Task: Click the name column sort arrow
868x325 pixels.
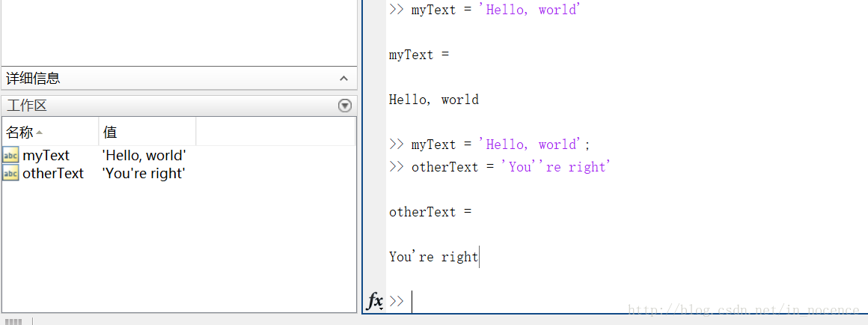Action: (x=40, y=133)
